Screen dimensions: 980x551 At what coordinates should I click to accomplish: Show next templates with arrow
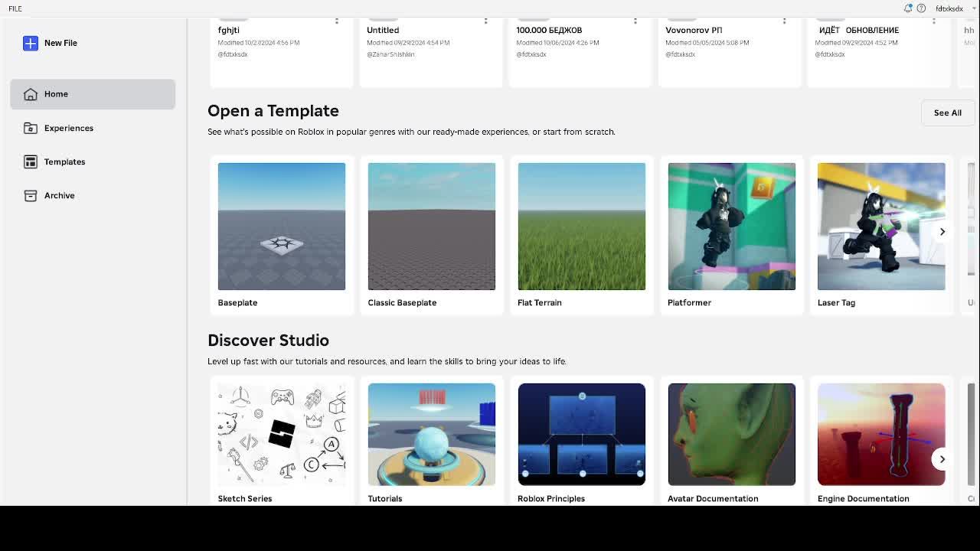(942, 231)
